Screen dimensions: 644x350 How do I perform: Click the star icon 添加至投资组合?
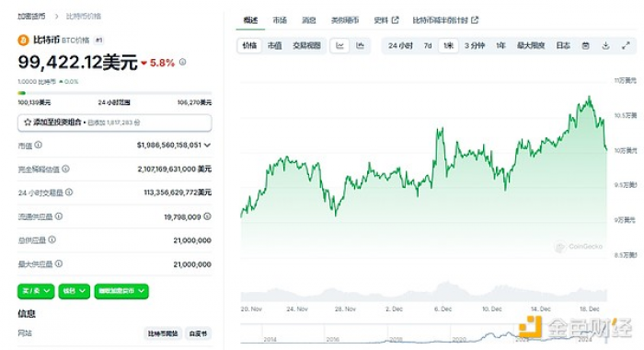tap(28, 122)
